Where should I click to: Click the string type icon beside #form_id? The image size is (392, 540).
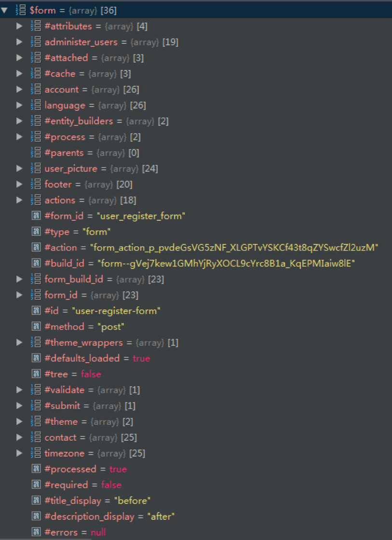coord(36,216)
